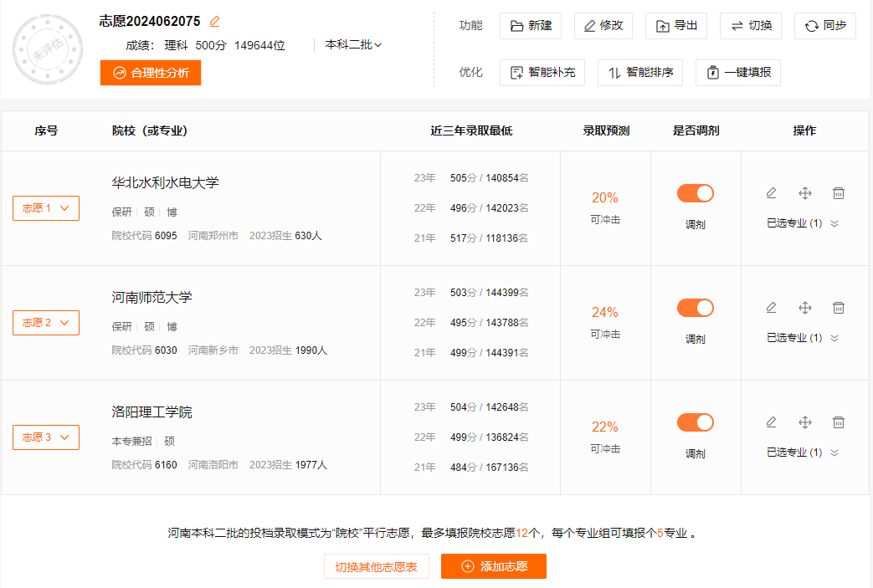Click the 同步 sync button
This screenshot has width=873, height=588.
click(825, 26)
